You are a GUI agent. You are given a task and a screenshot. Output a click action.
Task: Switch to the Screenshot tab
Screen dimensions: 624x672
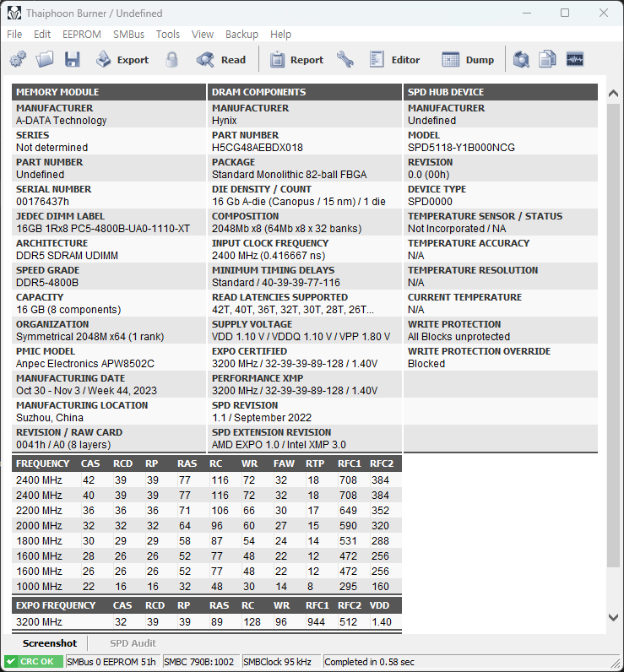click(50, 643)
